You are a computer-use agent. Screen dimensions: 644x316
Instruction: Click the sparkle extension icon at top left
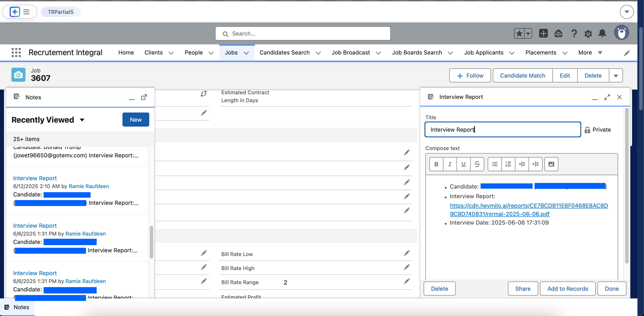pos(15,12)
